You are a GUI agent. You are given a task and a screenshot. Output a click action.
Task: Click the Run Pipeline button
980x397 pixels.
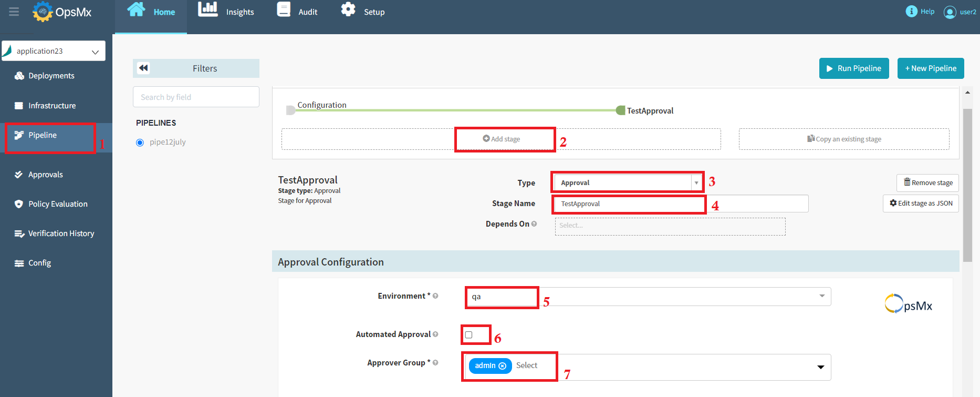pos(853,68)
